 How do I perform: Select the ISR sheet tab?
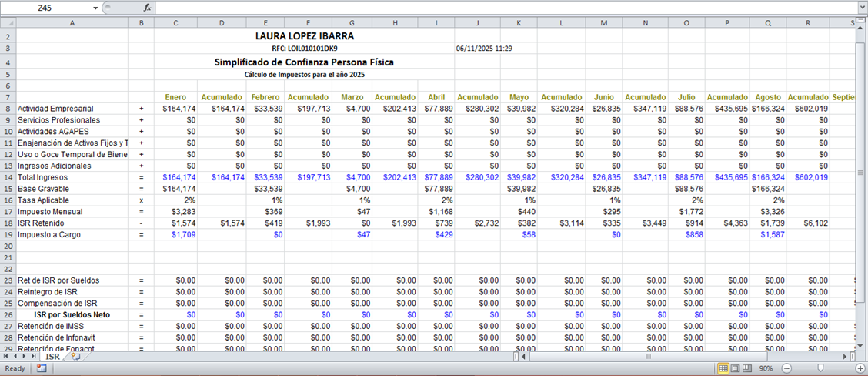[x=52, y=357]
